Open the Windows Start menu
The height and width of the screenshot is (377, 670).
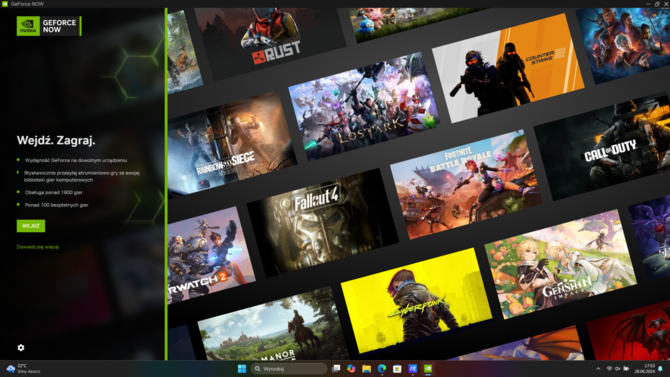click(x=242, y=368)
